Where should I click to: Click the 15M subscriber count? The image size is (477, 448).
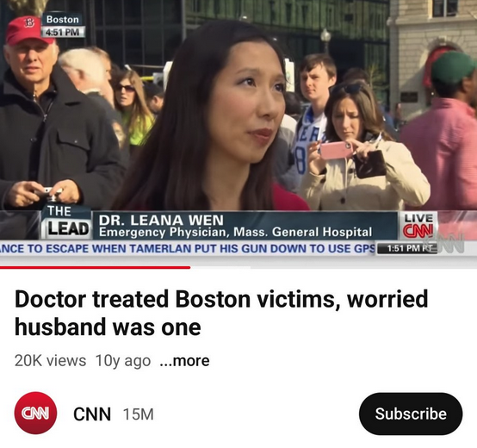click(139, 414)
